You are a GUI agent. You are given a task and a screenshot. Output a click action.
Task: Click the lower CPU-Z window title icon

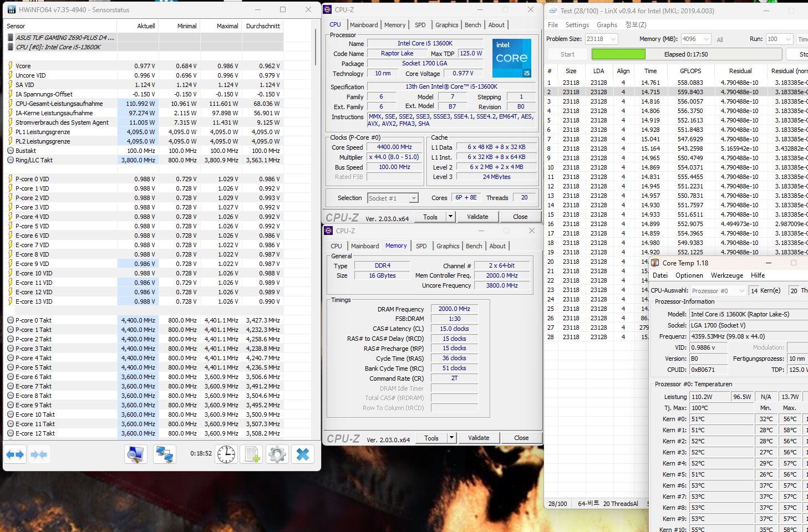point(328,231)
